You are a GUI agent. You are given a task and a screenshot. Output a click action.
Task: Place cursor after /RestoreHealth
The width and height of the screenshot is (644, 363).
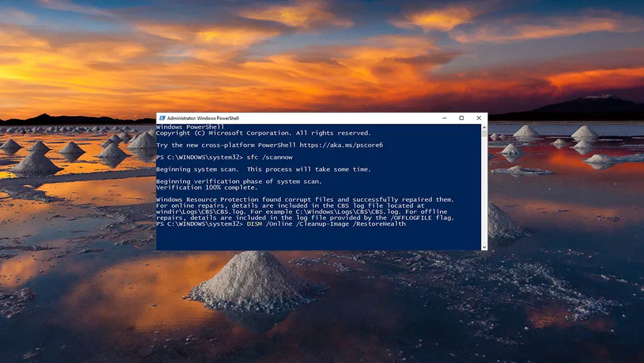click(407, 224)
